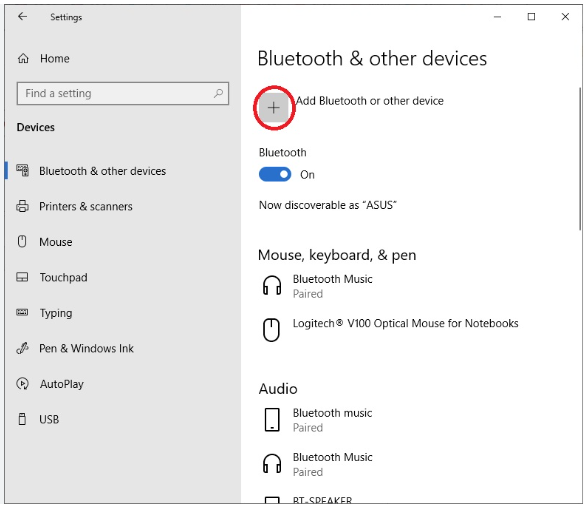This screenshot has width=587, height=510.
Task: Open the Touchpad settings page
Action: 64,277
